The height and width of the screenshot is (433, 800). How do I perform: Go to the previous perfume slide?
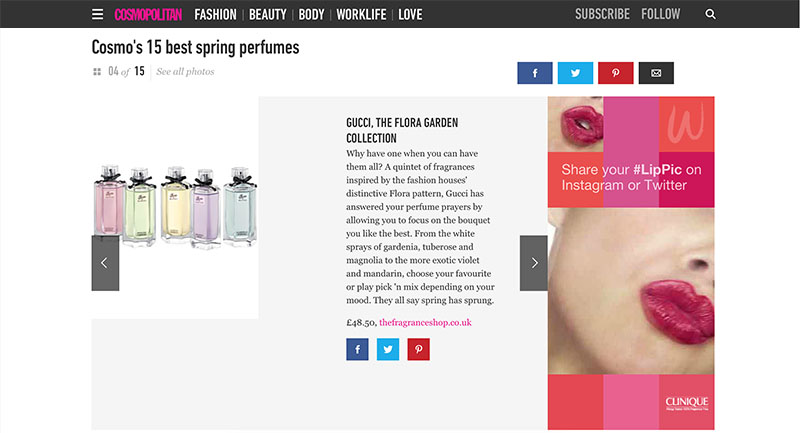105,263
